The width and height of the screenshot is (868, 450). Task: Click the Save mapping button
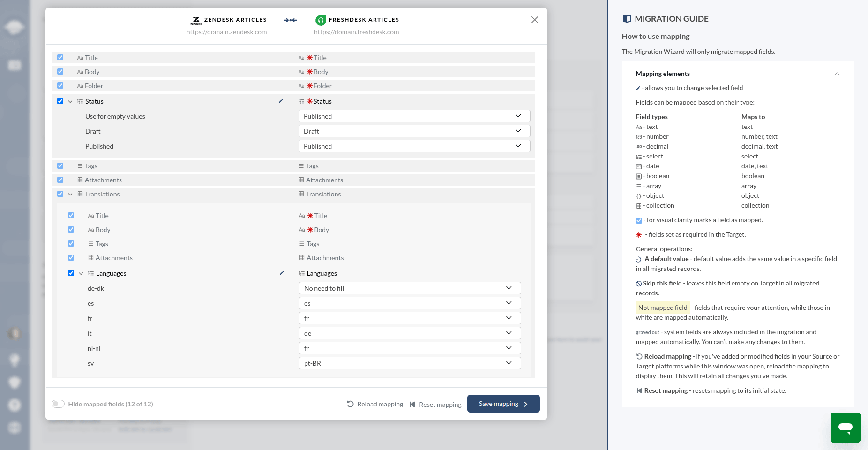[503, 404]
